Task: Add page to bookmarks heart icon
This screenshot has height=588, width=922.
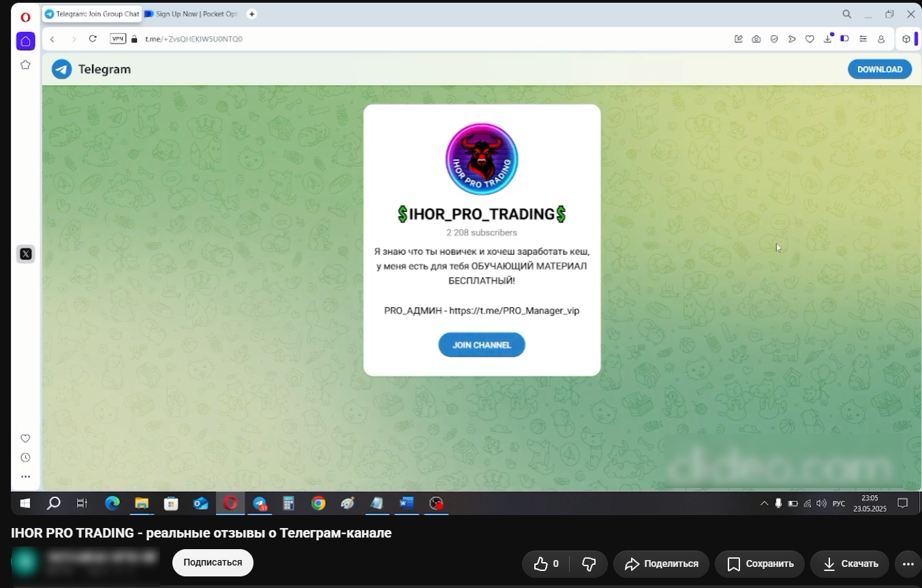Action: [x=810, y=39]
